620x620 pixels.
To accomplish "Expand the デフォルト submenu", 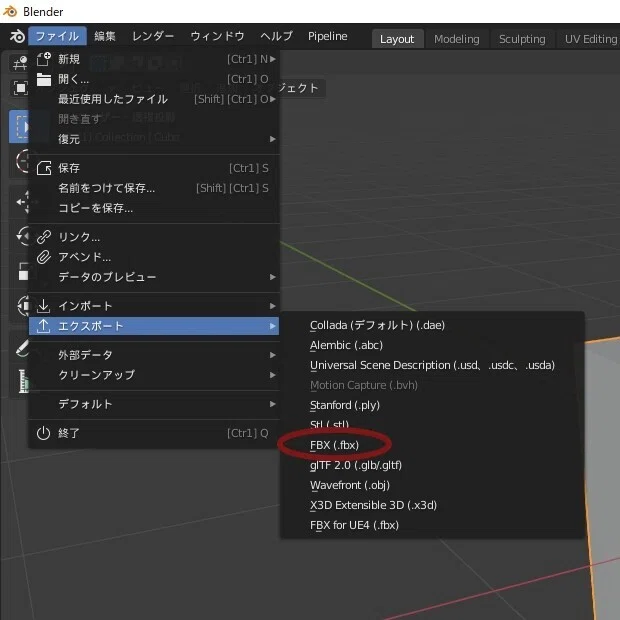I will coord(154,404).
